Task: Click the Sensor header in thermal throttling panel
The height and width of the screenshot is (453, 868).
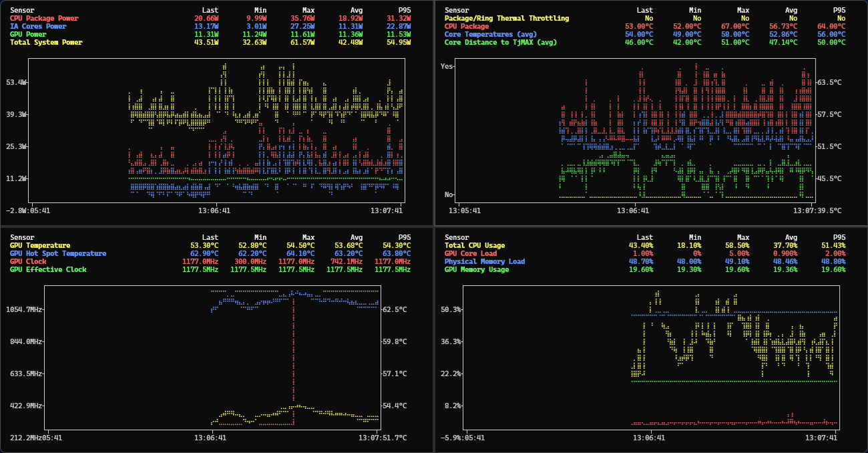Action: (x=457, y=10)
